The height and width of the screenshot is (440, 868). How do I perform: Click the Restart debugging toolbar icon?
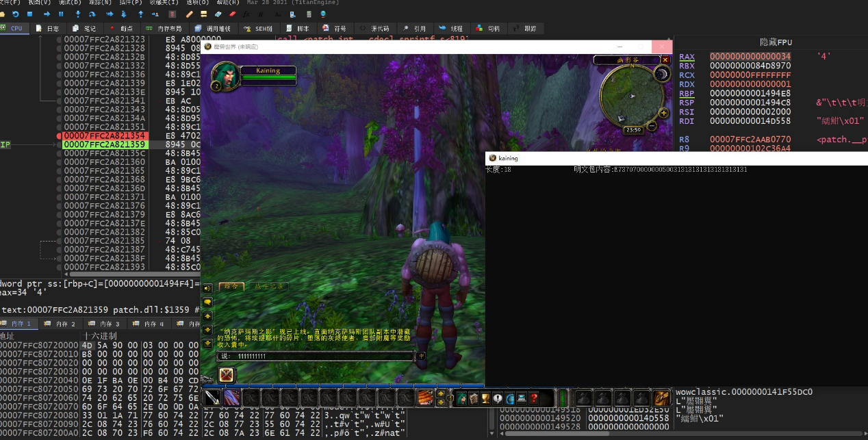pos(15,14)
